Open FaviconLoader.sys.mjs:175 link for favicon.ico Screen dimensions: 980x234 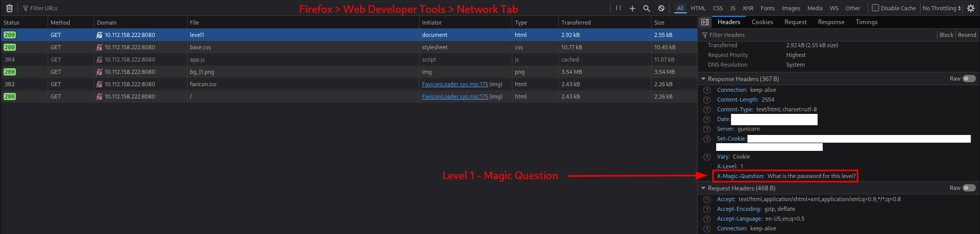tap(455, 84)
